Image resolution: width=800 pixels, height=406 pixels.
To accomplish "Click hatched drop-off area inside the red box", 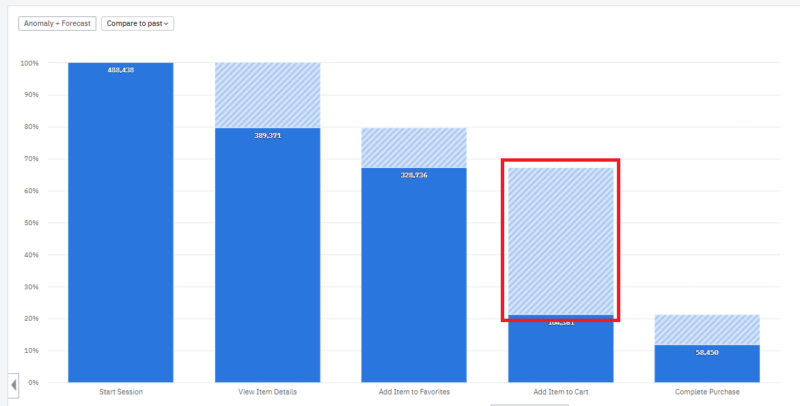I will tap(559, 240).
